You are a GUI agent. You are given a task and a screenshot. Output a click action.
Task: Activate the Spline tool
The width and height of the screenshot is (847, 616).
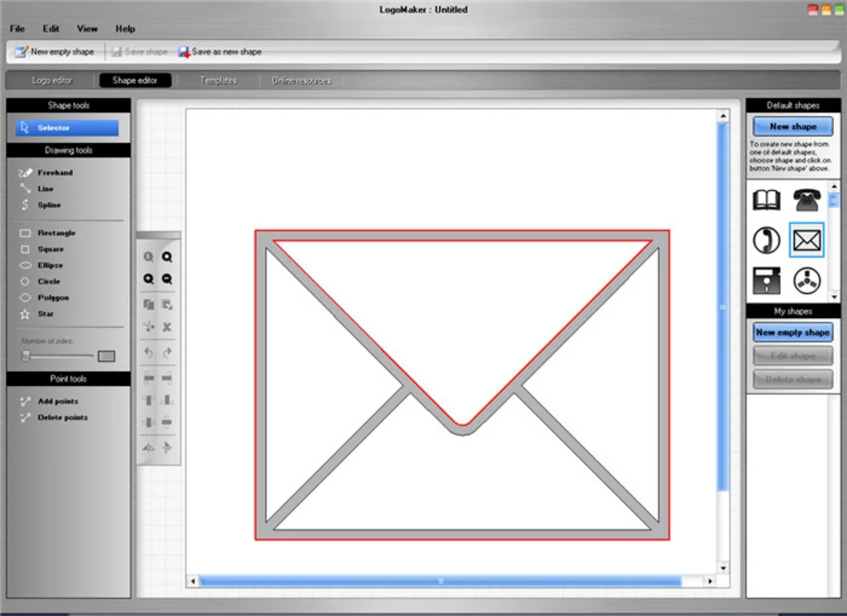point(41,205)
